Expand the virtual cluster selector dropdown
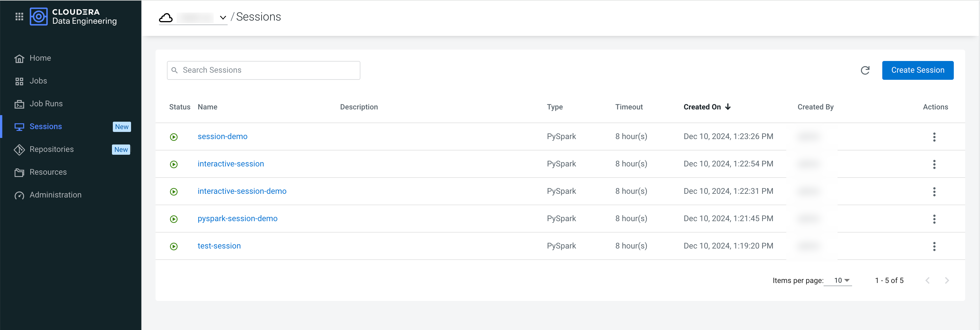This screenshot has width=980, height=330. click(x=223, y=17)
